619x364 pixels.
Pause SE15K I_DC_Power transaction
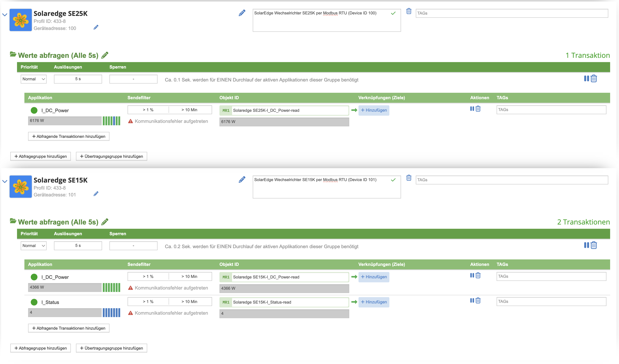pyautogui.click(x=472, y=275)
